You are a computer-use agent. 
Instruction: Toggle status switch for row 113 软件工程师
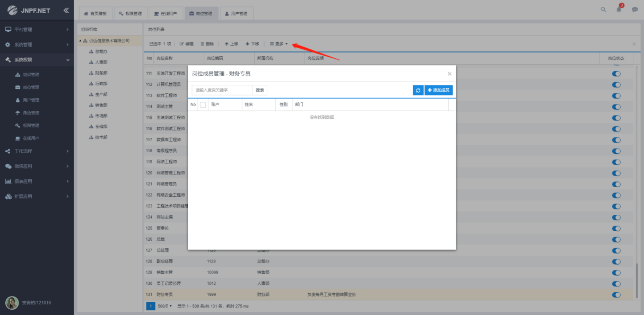point(616,96)
